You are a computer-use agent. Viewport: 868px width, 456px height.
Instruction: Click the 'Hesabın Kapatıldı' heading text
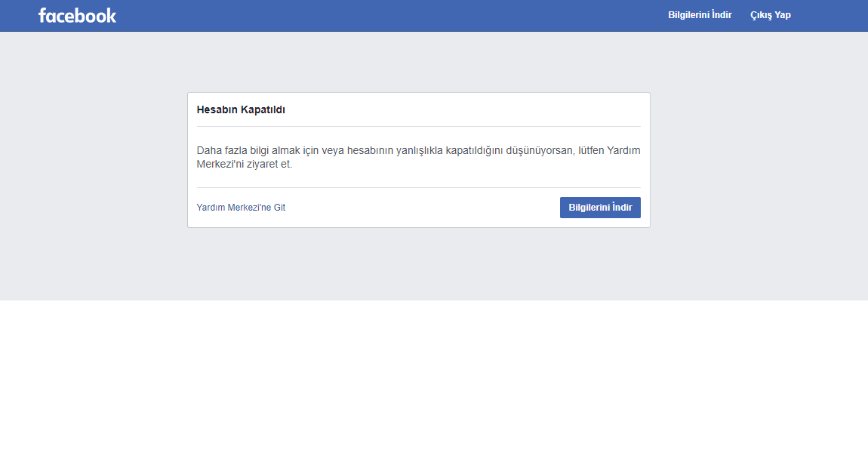point(241,109)
